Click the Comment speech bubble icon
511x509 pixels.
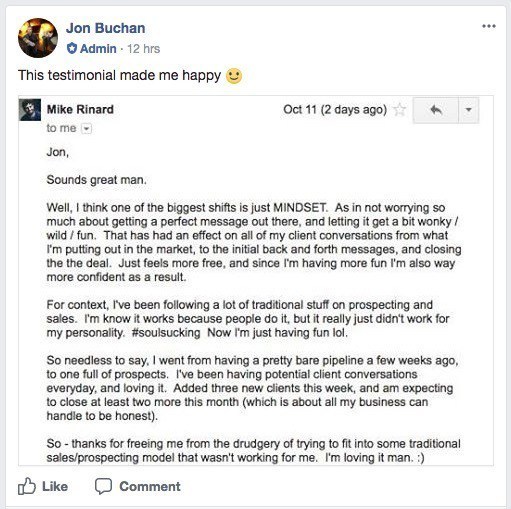tap(103, 486)
